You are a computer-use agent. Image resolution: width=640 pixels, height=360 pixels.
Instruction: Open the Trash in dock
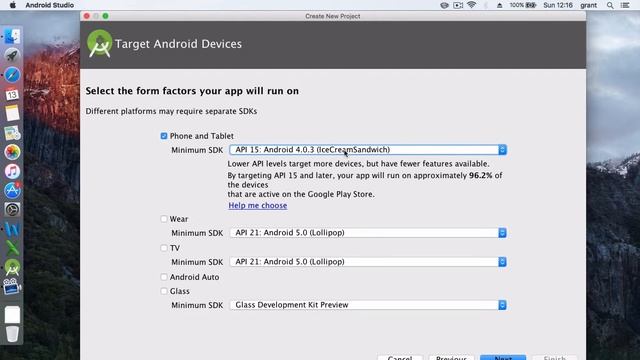click(x=12, y=334)
